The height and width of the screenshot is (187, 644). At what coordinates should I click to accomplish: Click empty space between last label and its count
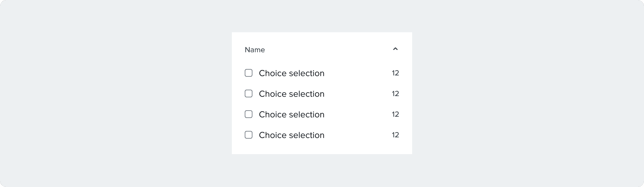pyautogui.click(x=357, y=135)
